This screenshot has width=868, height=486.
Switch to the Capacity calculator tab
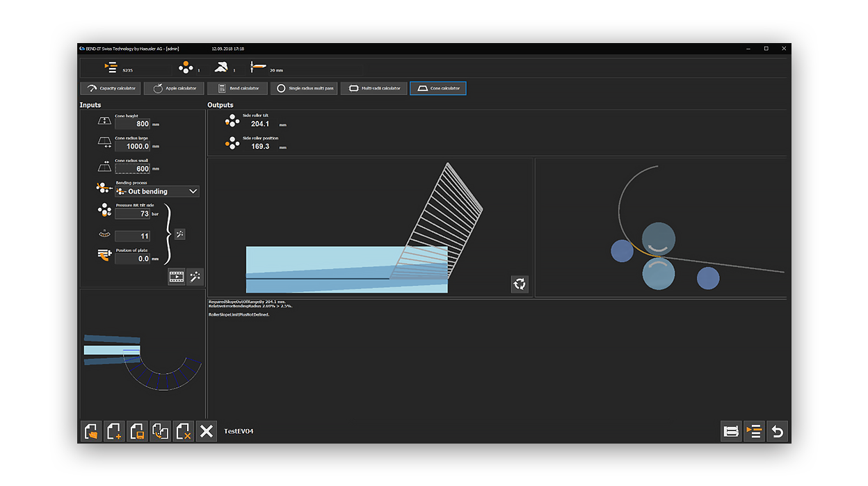pyautogui.click(x=111, y=88)
